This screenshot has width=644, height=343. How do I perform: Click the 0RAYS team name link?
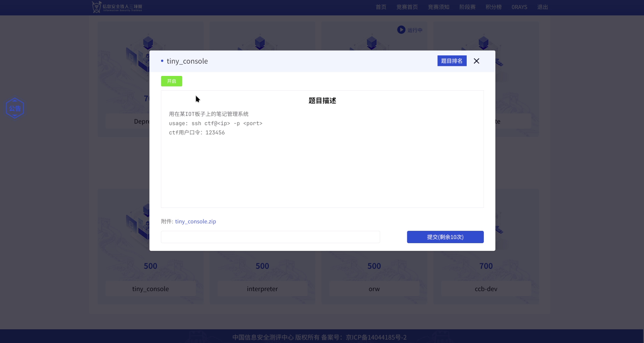pyautogui.click(x=519, y=7)
